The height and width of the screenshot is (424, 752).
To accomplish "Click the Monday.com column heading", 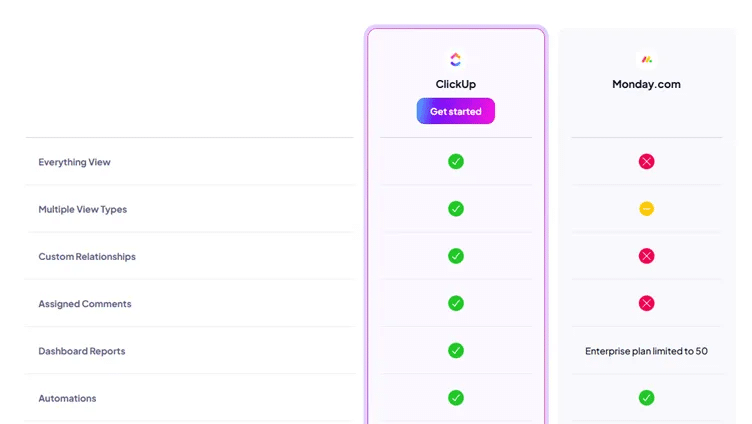I will (x=646, y=84).
